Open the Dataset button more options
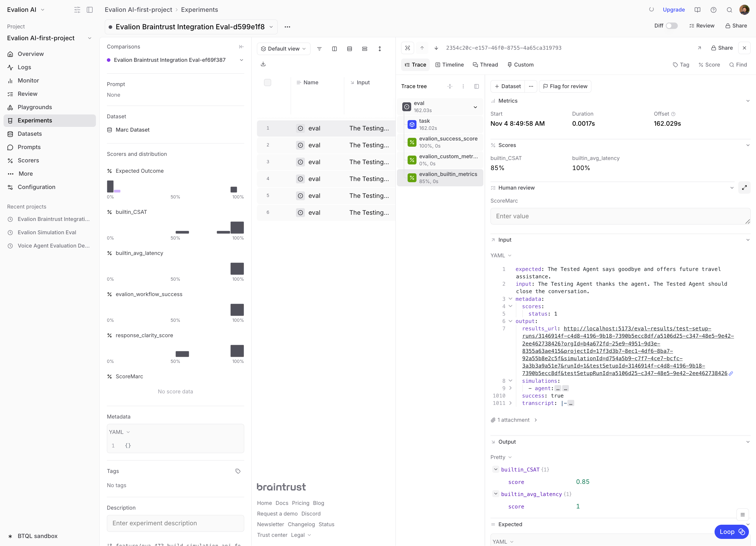 (531, 86)
